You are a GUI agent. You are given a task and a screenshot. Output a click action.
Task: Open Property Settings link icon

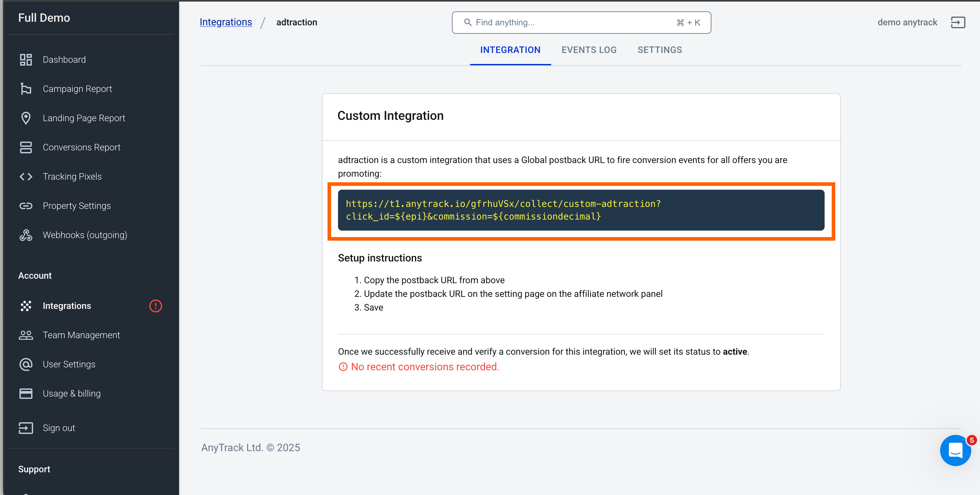coord(26,206)
